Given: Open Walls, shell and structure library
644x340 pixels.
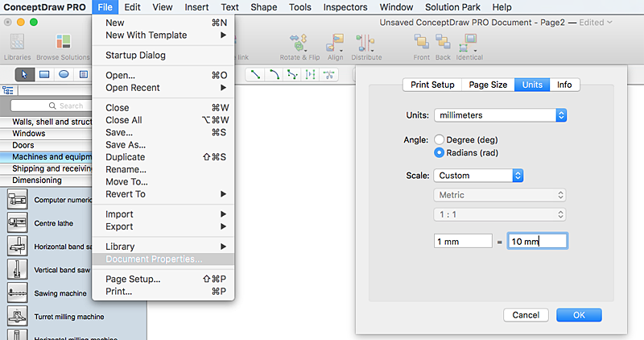Looking at the screenshot, I should (46, 122).
